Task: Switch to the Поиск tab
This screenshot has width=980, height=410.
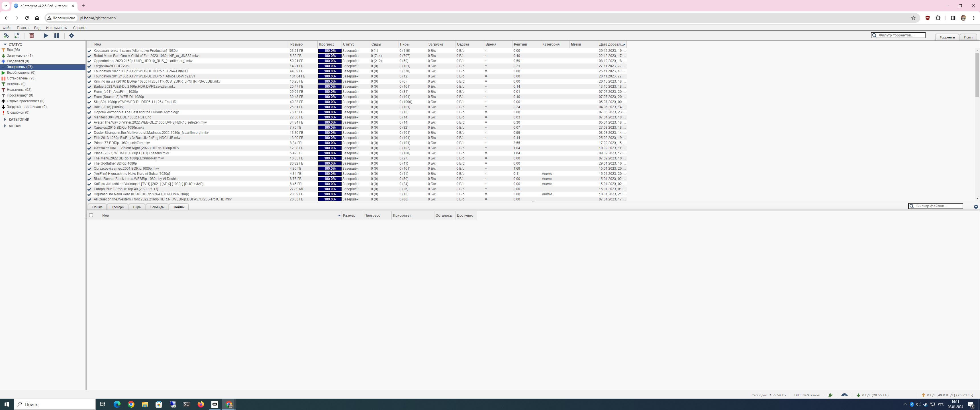Action: 968,37
